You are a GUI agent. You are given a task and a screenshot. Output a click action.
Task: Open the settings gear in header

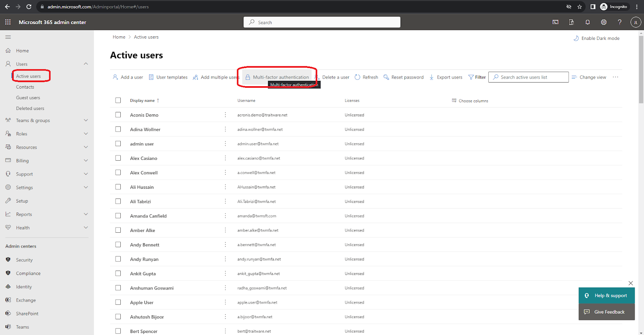coord(604,22)
